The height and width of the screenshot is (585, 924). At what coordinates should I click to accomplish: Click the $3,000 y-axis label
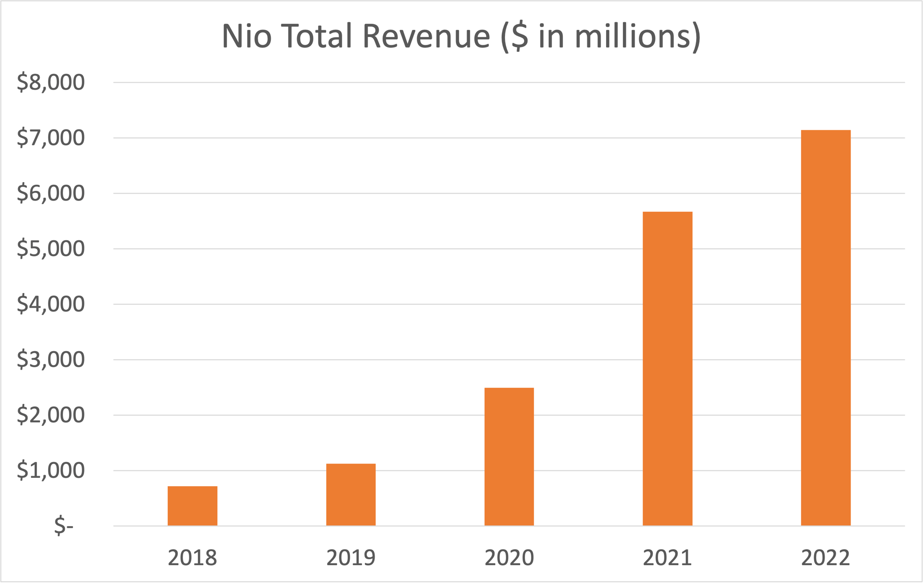[51, 360]
